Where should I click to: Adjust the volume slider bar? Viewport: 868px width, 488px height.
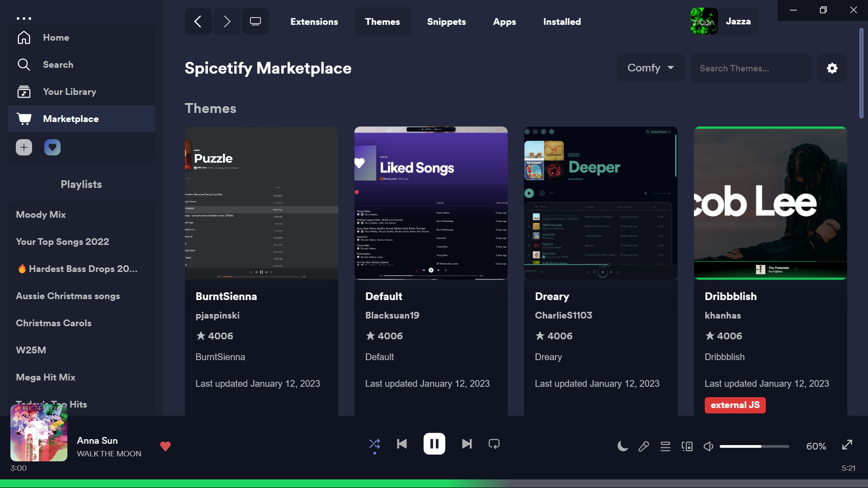click(754, 446)
